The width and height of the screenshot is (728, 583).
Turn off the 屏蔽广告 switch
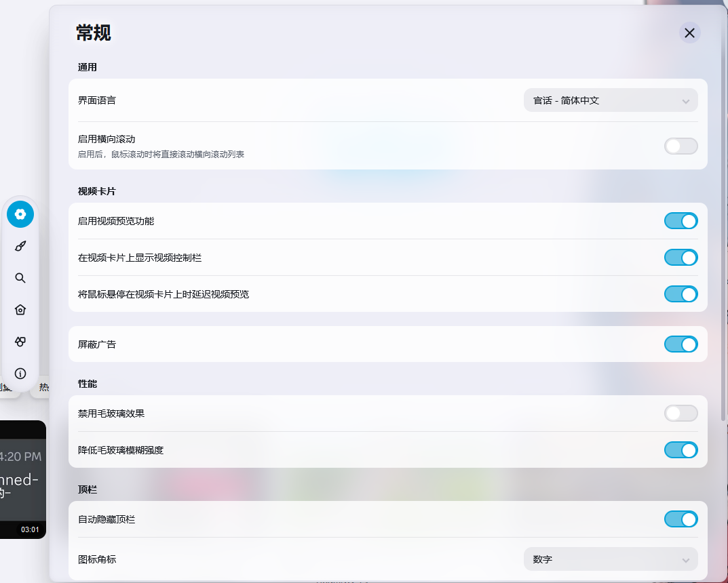[x=681, y=344]
